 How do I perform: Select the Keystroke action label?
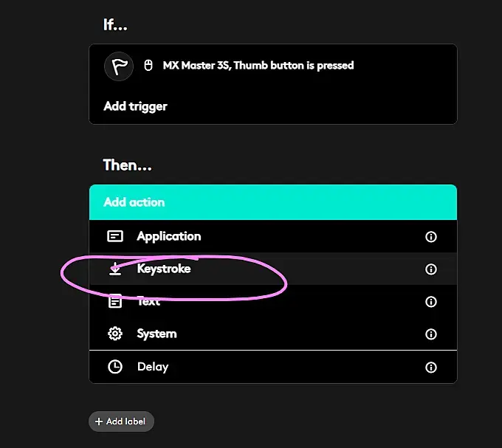tap(164, 269)
